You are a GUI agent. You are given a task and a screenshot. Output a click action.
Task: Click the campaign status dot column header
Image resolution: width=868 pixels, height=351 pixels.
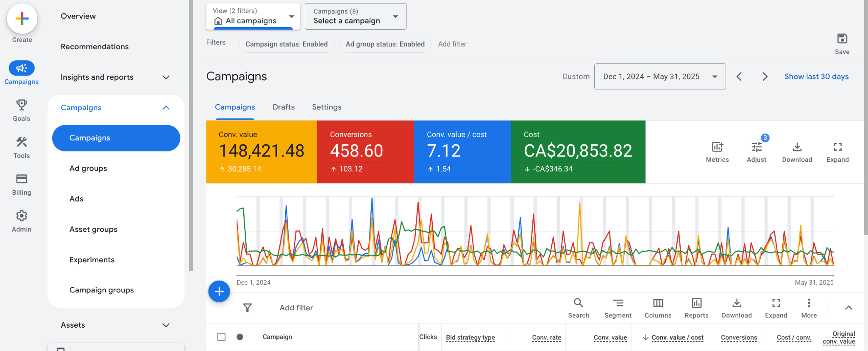pyautogui.click(x=240, y=337)
